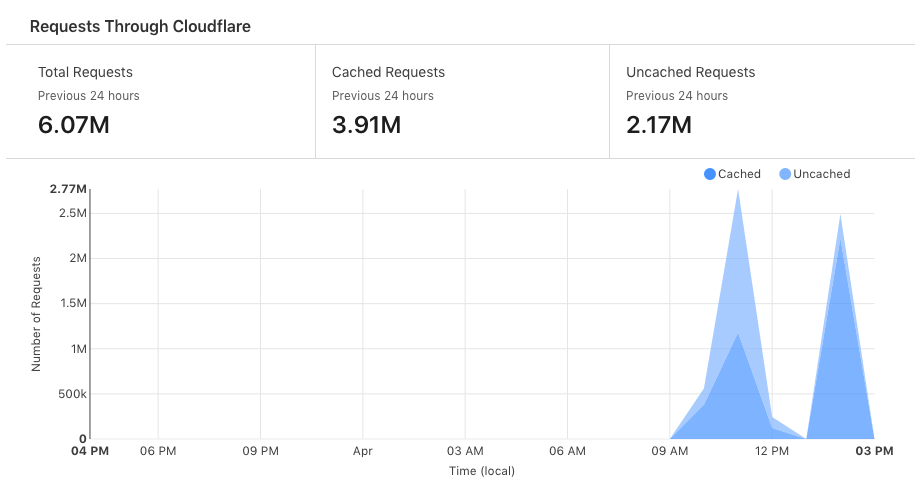This screenshot has height=499, width=915.
Task: Click the 09 AM x-axis tick label
Action: coord(669,452)
